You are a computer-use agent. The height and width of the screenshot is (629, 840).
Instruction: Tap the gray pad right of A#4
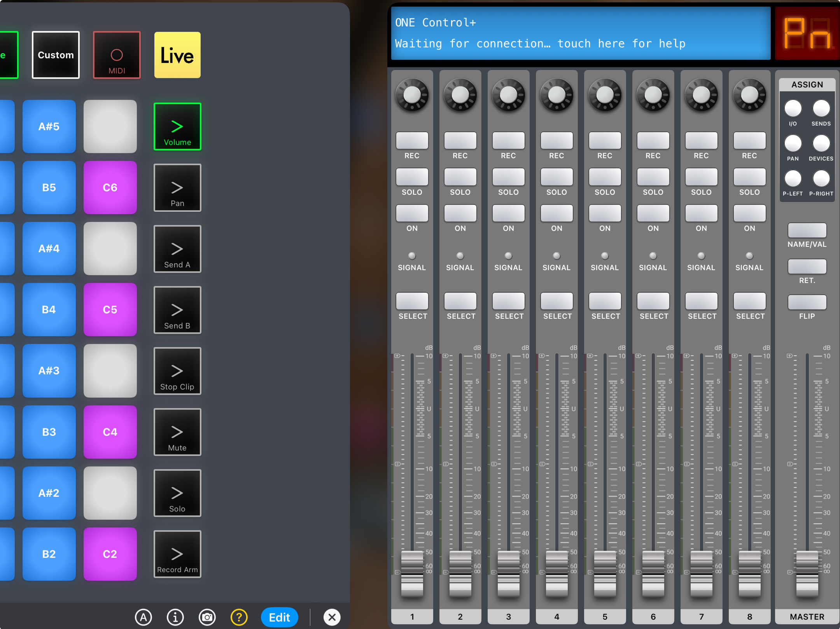[110, 248]
